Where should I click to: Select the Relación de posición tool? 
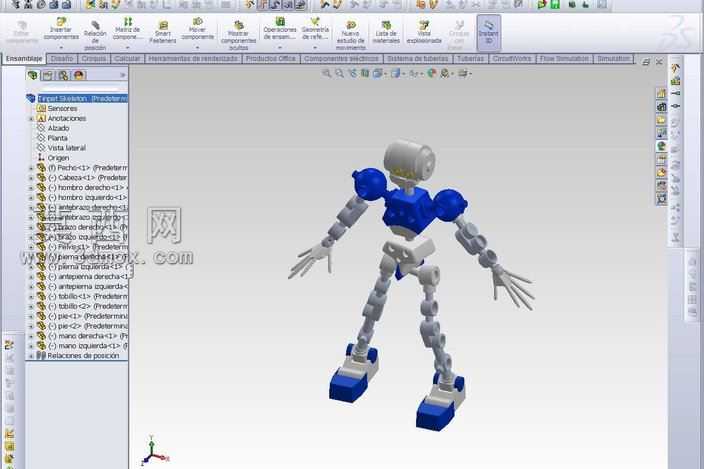point(95,35)
